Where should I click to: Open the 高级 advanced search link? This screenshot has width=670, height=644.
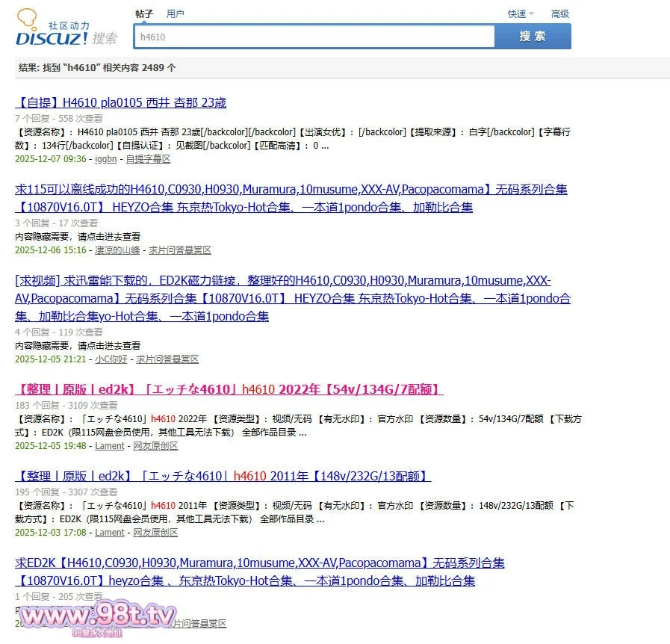coord(559,13)
